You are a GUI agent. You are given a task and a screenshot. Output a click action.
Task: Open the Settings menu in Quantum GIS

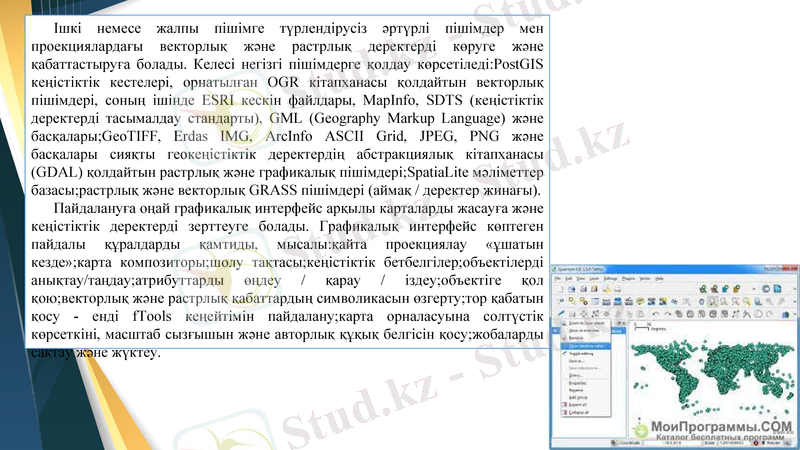[x=610, y=279]
